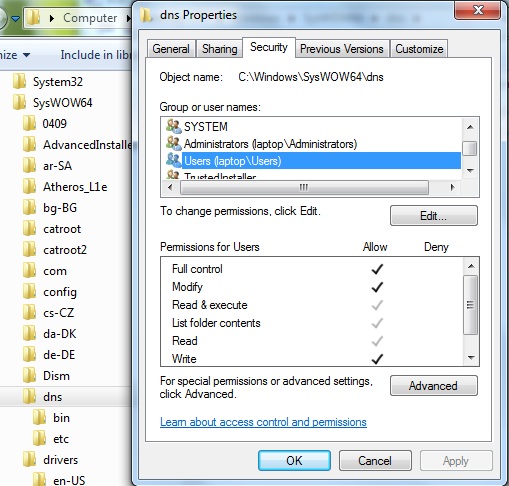
Task: Click the en-US folder icon
Action: pyautogui.click(x=39, y=479)
